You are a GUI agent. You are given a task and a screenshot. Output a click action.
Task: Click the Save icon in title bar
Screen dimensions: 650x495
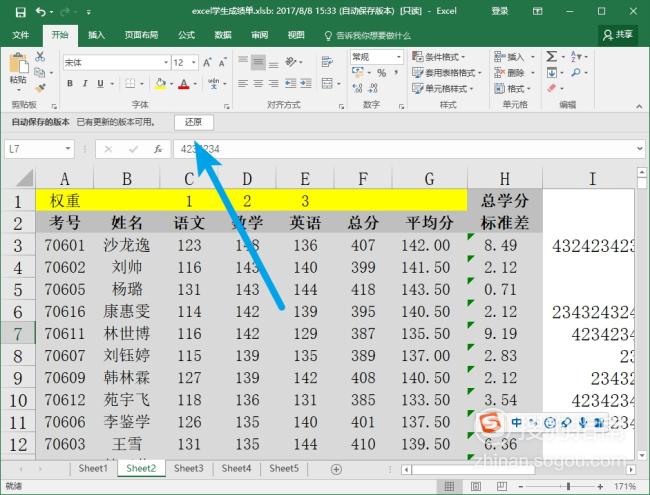point(20,12)
